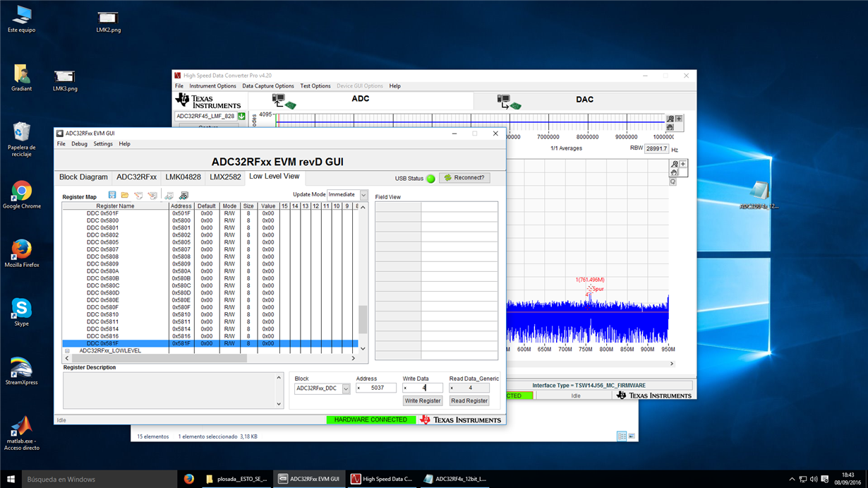
Task: Click the Default column header
Action: pyautogui.click(x=206, y=206)
